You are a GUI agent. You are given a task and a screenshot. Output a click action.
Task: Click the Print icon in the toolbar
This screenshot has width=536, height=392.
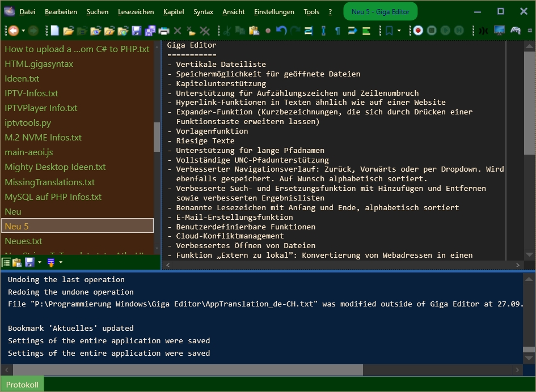tap(164, 31)
